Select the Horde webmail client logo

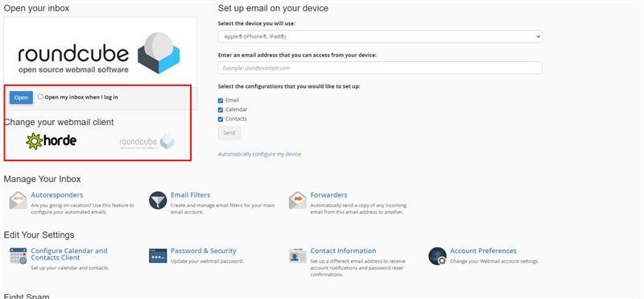(51, 141)
